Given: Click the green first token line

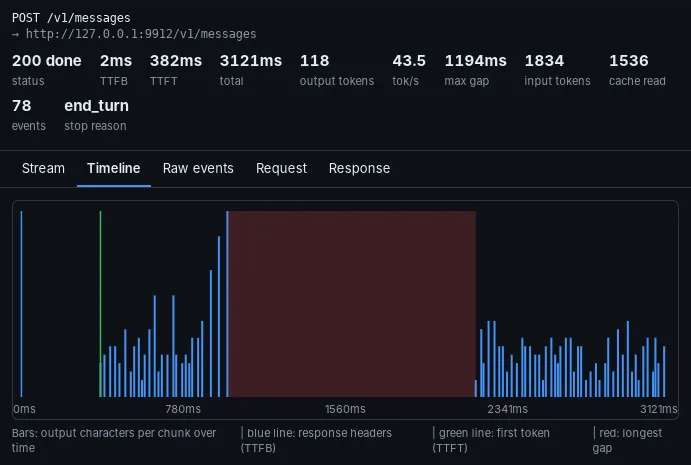Looking at the screenshot, I should pos(100,304).
